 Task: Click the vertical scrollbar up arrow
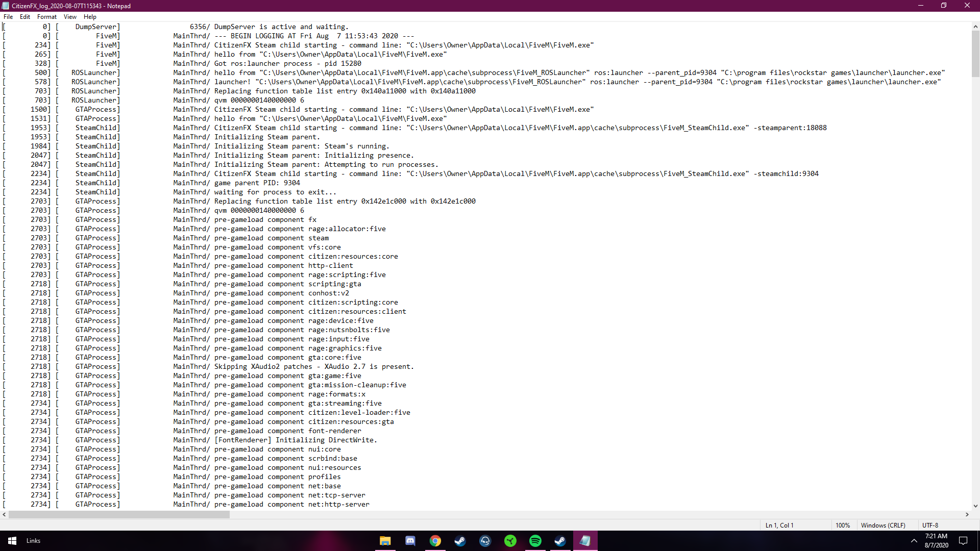pyautogui.click(x=975, y=27)
